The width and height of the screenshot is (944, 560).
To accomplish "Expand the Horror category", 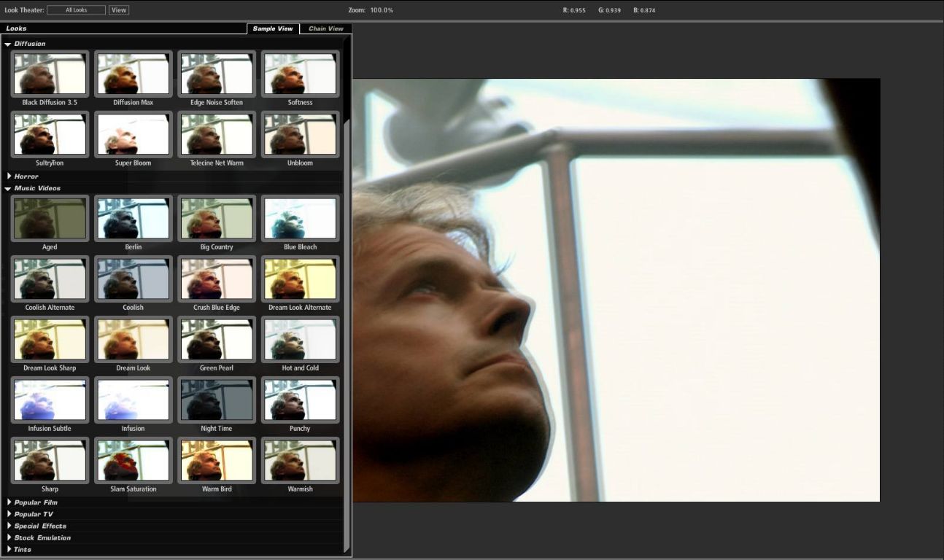I will point(9,176).
